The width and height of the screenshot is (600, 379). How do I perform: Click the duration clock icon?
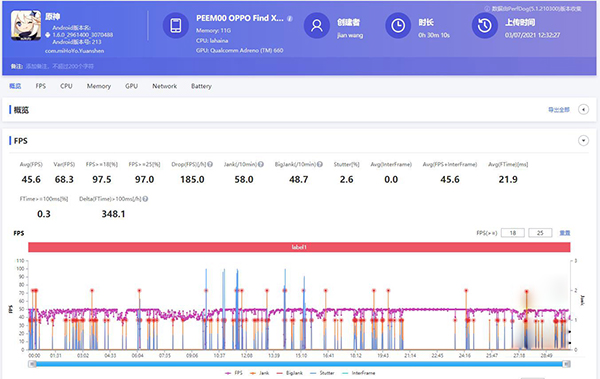tap(398, 26)
